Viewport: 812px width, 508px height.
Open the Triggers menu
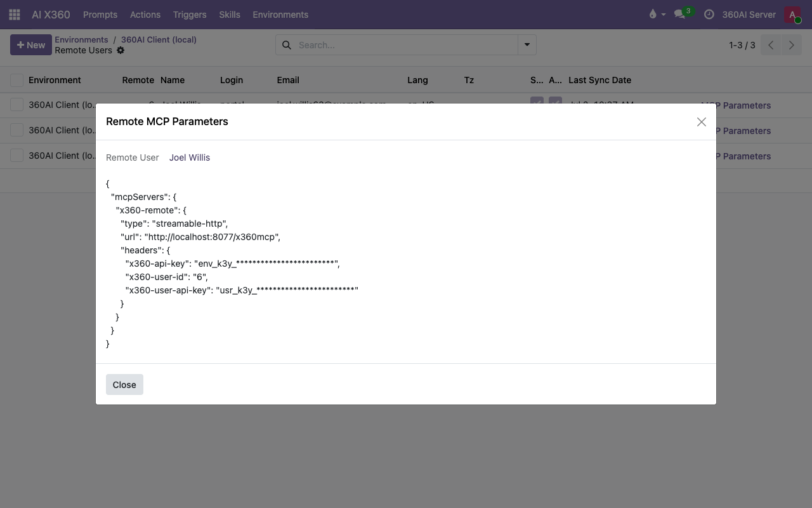coord(190,14)
